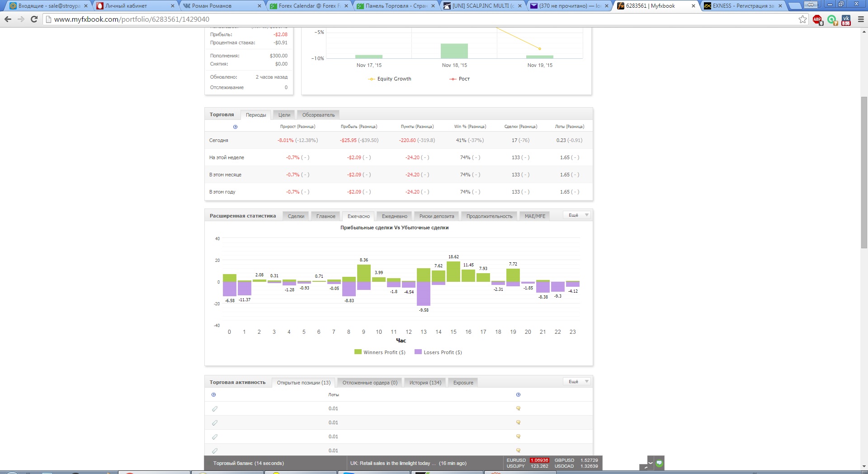Click the help icon in the Торговля table header
The width and height of the screenshot is (868, 474).
coord(235,127)
